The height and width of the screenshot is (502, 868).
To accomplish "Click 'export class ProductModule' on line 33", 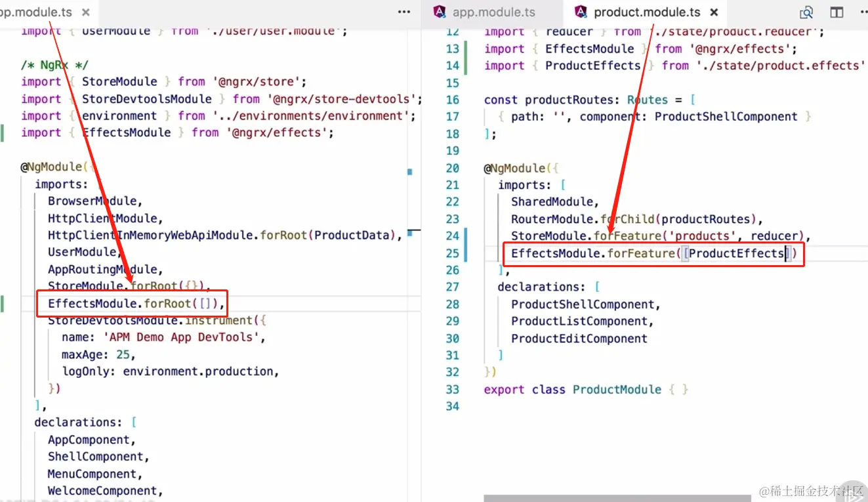I will pos(573,390).
